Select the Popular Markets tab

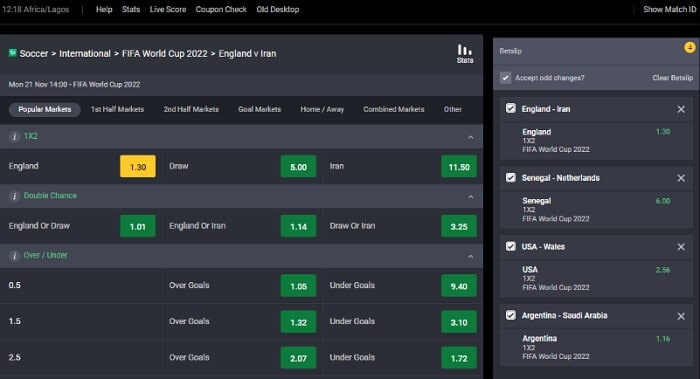pos(45,109)
